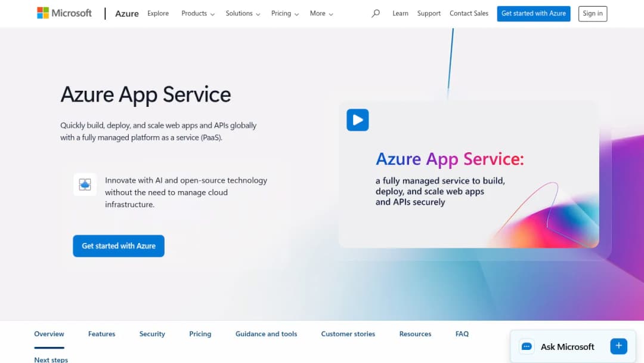Open the Explore menu item
This screenshot has width=644, height=363.
(x=158, y=13)
